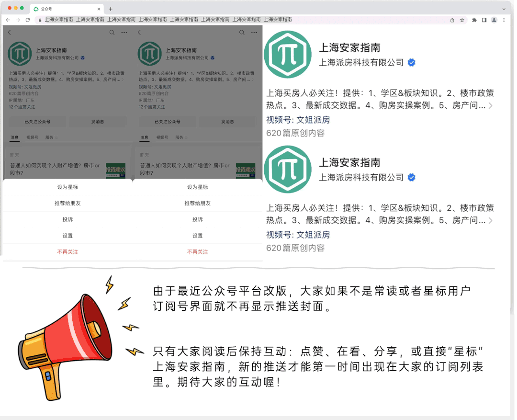
Task: Switch to 消息 tab in left phone panel
Action: 14,137
